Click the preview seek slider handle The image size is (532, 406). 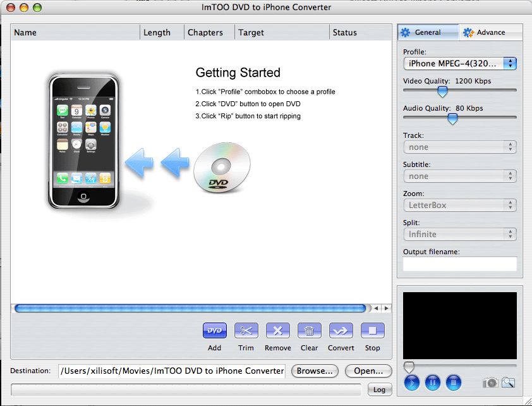coord(409,367)
